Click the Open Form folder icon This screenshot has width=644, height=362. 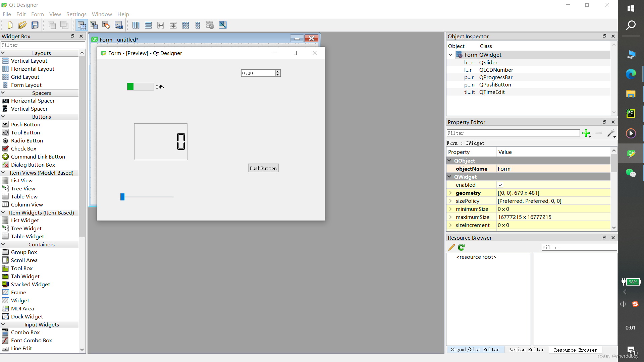click(22, 25)
